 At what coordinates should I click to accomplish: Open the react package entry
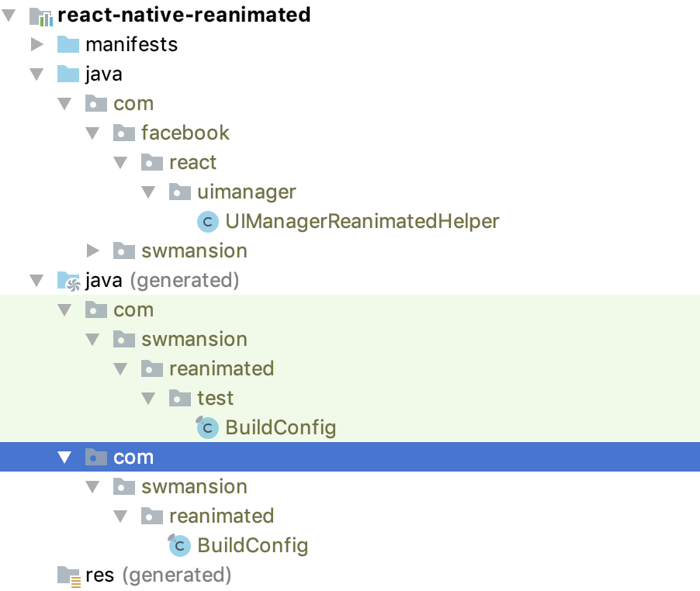click(192, 162)
